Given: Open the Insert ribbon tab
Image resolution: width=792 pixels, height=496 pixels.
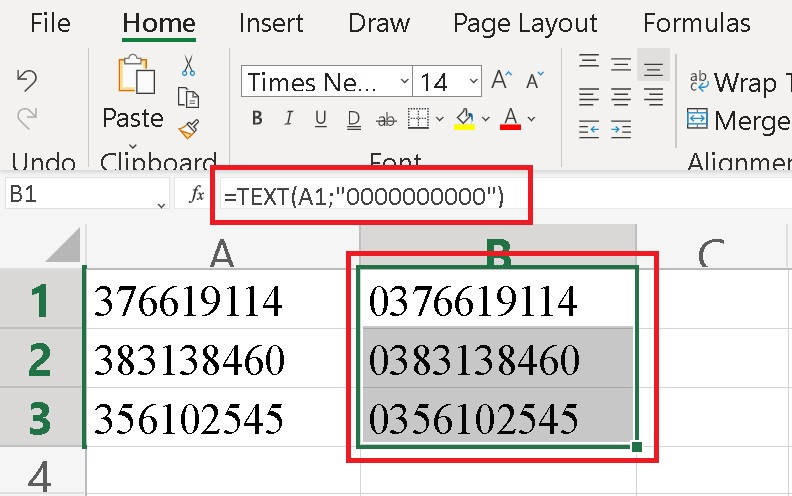Looking at the screenshot, I should (x=273, y=23).
